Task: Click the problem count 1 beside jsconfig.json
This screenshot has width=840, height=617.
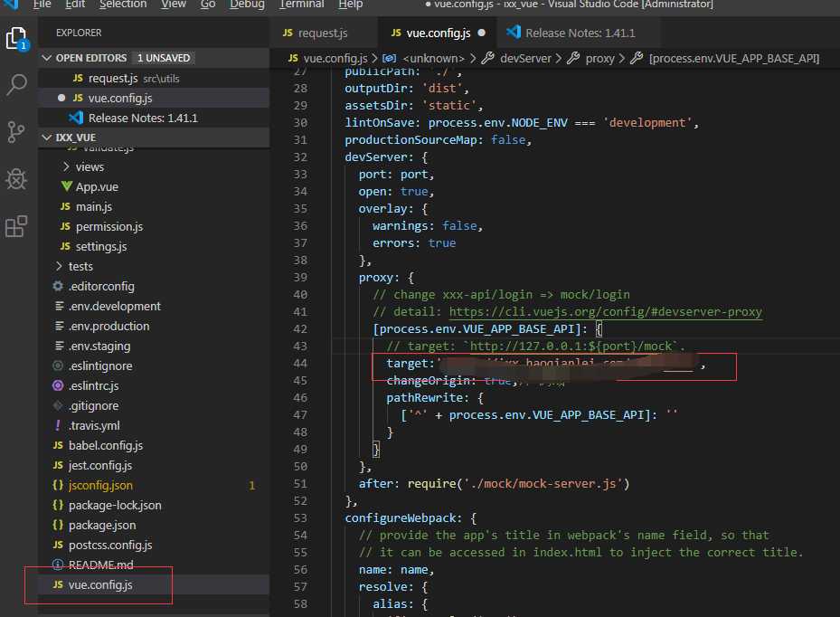Action: 251,486
